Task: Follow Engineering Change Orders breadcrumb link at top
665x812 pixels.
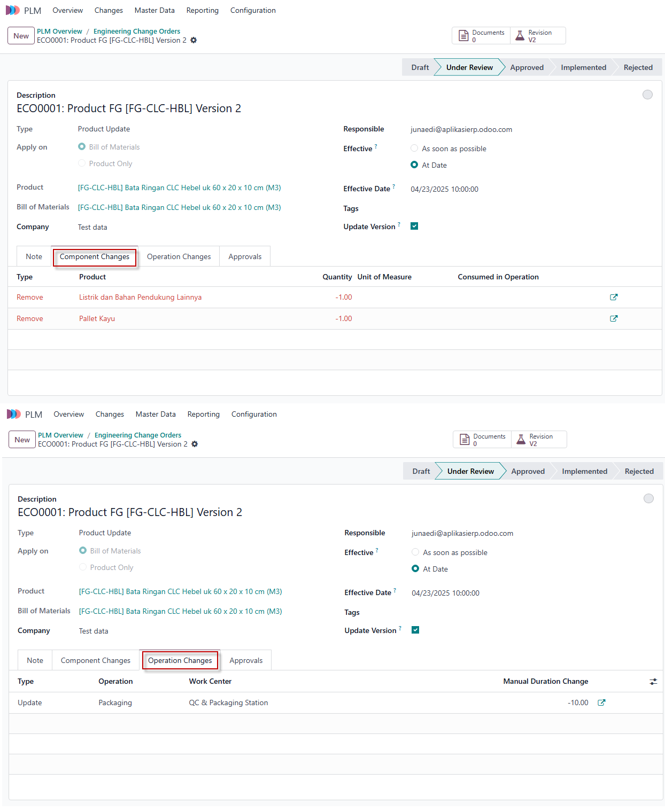Action: tap(137, 31)
